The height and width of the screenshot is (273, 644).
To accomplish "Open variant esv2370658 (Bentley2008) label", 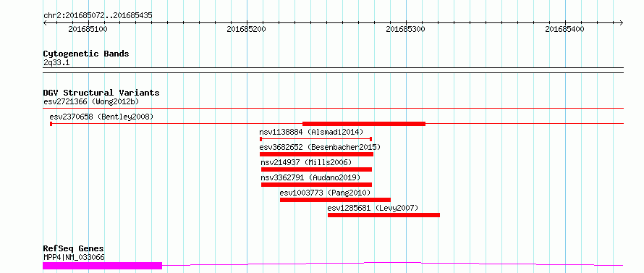I will pyautogui.click(x=101, y=117).
